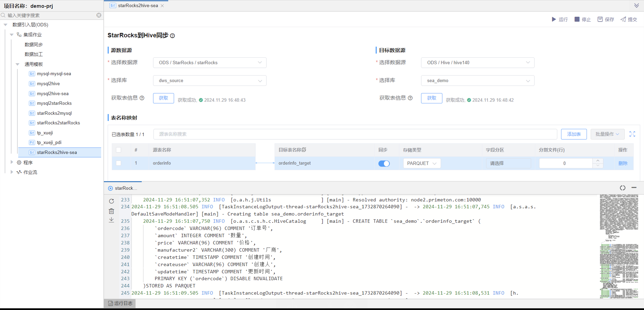
Task: Click the fullscreen expand icon beside 批量操作
Action: click(x=632, y=134)
